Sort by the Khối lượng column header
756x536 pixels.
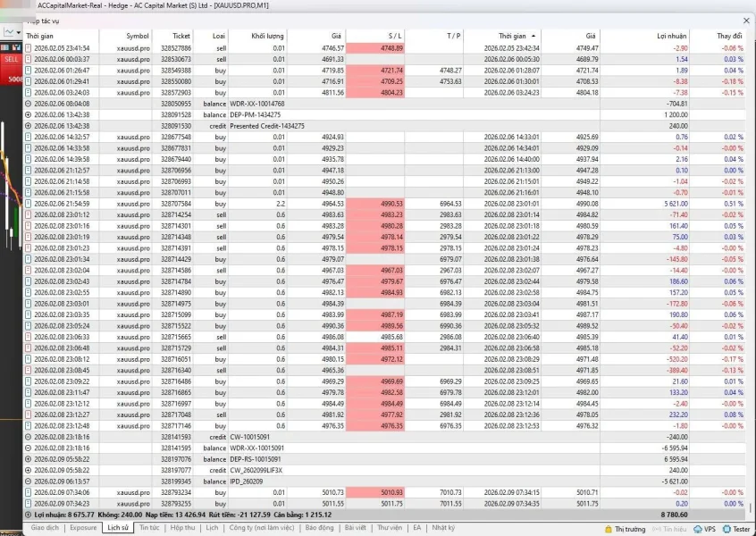pos(257,36)
